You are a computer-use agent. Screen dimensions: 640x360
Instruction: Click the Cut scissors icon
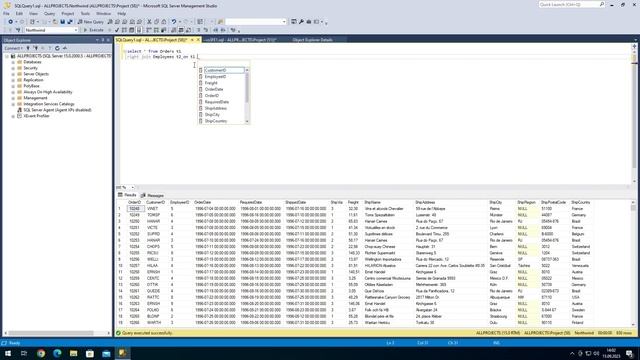pyautogui.click(x=149, y=22)
